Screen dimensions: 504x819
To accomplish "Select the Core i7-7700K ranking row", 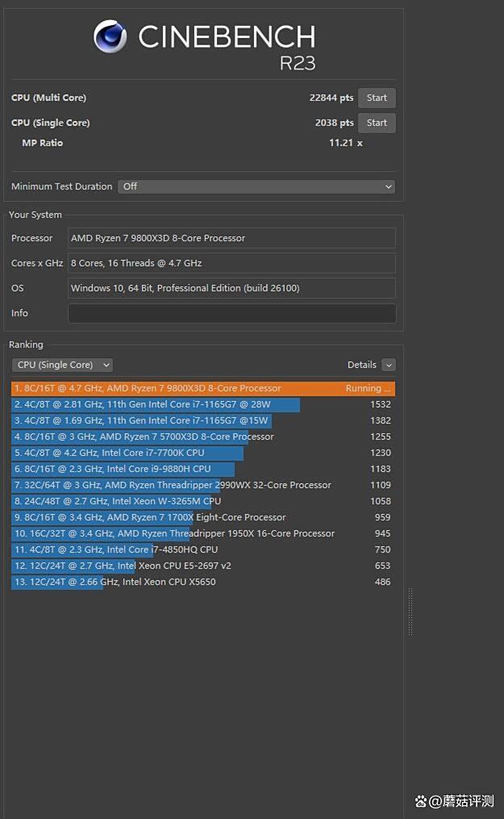I will pos(203,453).
